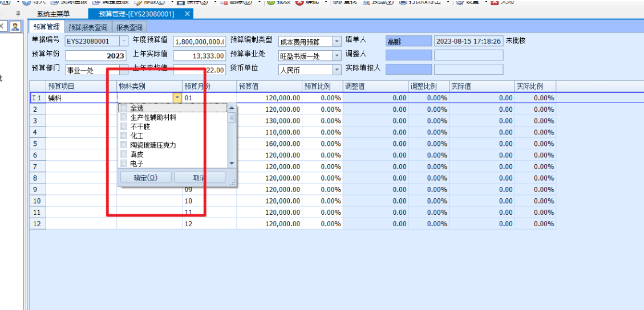Viewport: 644px width, 310px height.
Task: Check the 不干胶 option
Action: tap(123, 127)
